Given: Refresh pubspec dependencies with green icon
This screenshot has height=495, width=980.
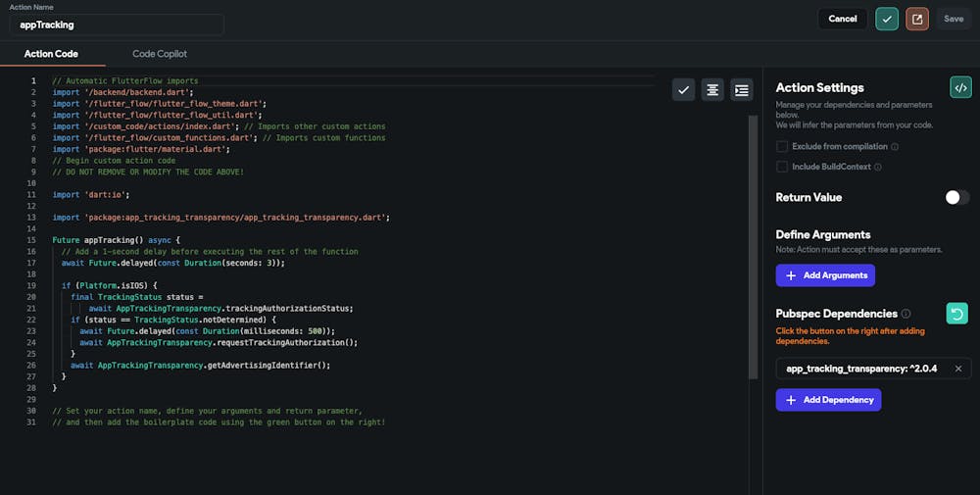Looking at the screenshot, I should click(x=956, y=314).
